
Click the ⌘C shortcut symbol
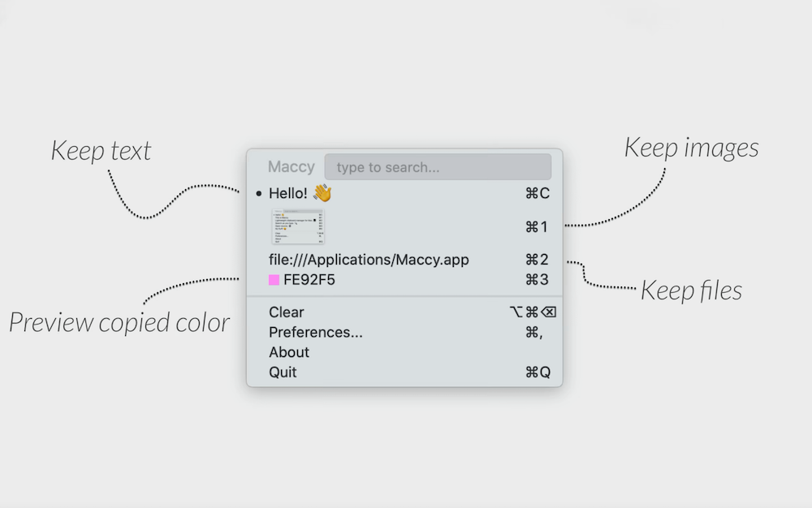click(x=538, y=193)
